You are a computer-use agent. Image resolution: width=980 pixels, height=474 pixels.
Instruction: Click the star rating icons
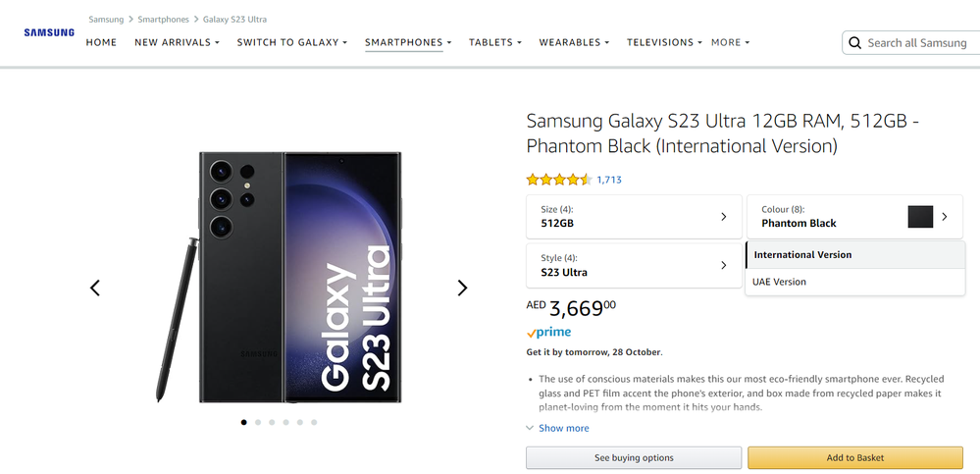pos(559,181)
